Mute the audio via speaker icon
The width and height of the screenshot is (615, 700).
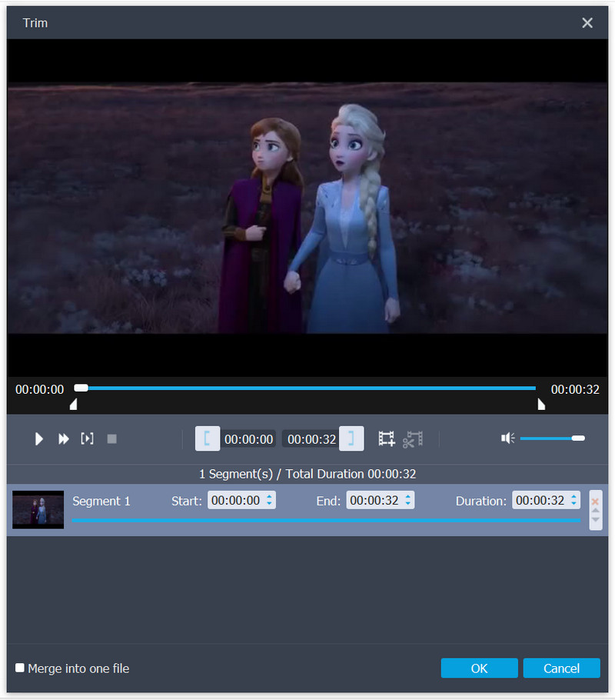coord(507,438)
